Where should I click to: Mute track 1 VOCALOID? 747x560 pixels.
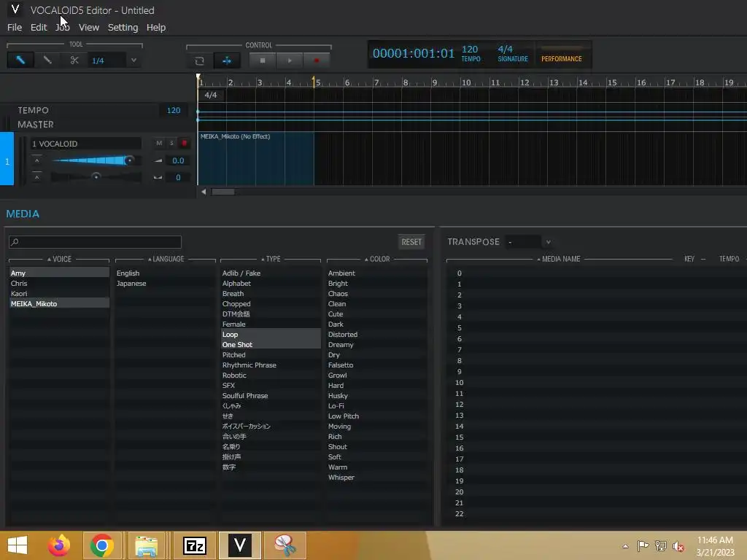(x=159, y=144)
